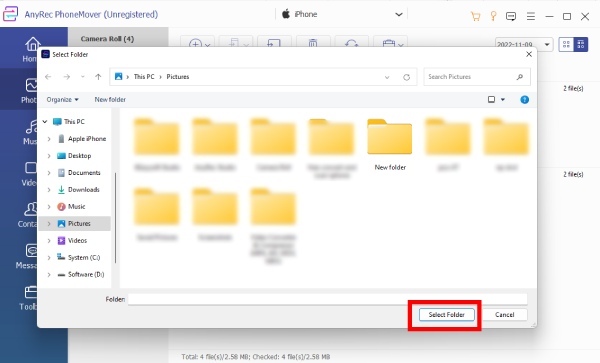Screen dimensions: 600x363
Task: Expand the Software (D:) node
Action: pyautogui.click(x=49, y=274)
